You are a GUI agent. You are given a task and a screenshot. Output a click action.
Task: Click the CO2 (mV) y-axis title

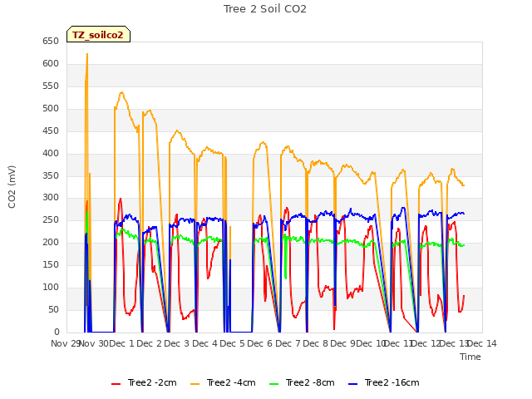(x=12, y=187)
